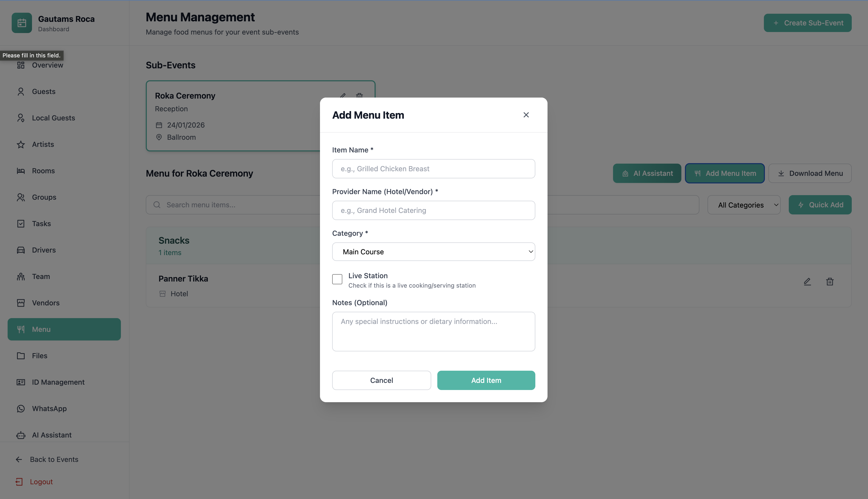Click the Back to Events link
Viewport: 868px width, 499px height.
pyautogui.click(x=54, y=459)
